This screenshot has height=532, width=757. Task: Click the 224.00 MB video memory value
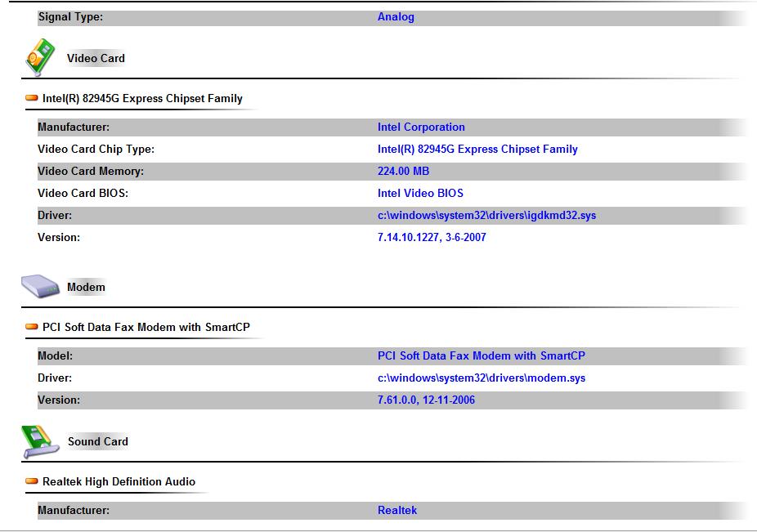pyautogui.click(x=403, y=172)
